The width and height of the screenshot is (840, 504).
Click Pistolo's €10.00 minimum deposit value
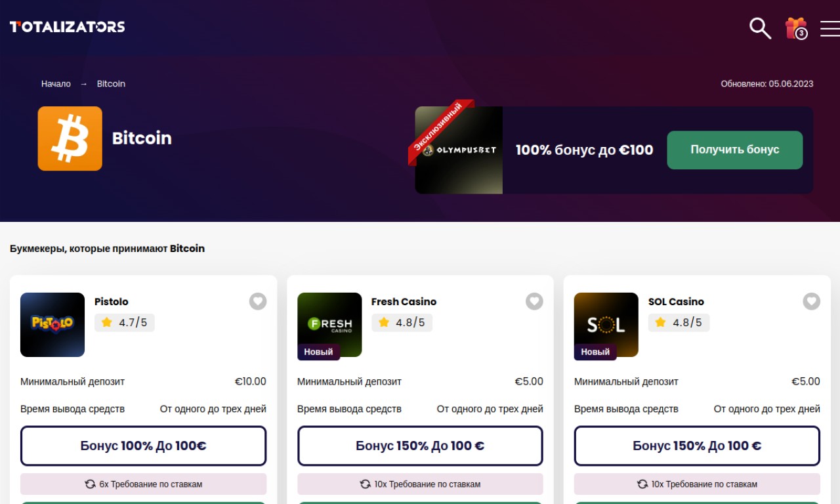[251, 381]
